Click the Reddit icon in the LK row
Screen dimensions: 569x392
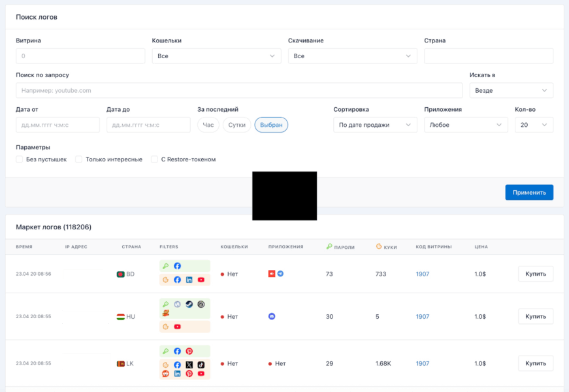click(166, 374)
